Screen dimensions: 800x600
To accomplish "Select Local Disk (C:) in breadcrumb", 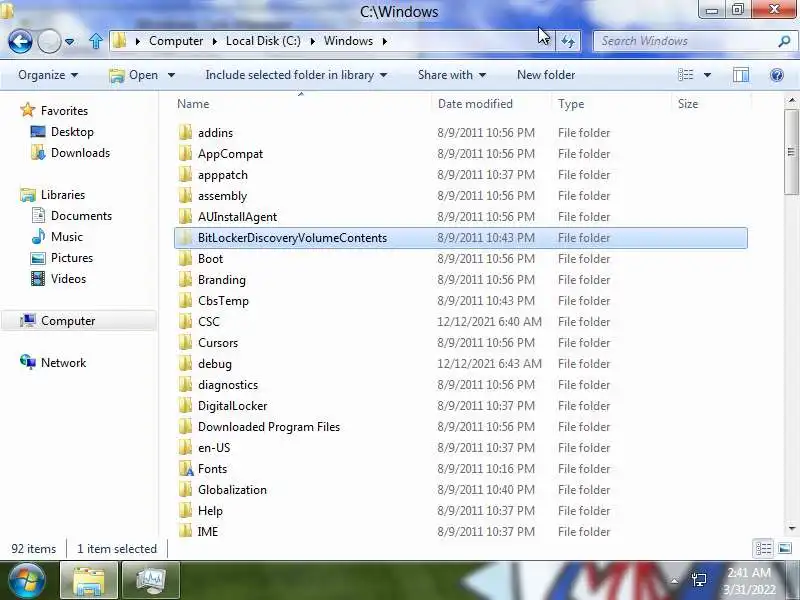I will (263, 41).
